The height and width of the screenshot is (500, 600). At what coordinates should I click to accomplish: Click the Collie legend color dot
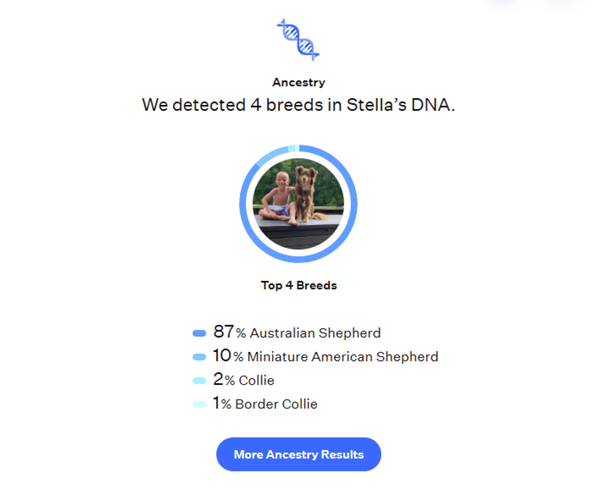(x=199, y=381)
